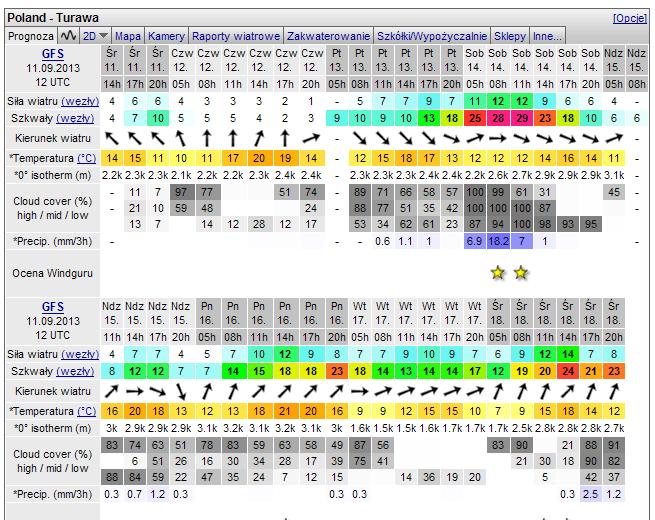
Task: Click wind direction arrow for Pn 16. 05h
Action: click(207, 391)
